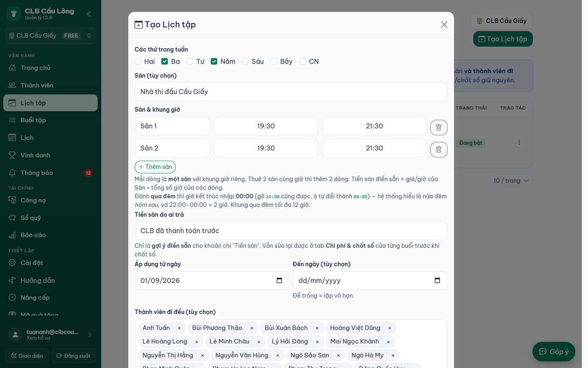588x368 pixels.
Task: Check the CN weekday checkbox
Action: pyautogui.click(x=303, y=61)
